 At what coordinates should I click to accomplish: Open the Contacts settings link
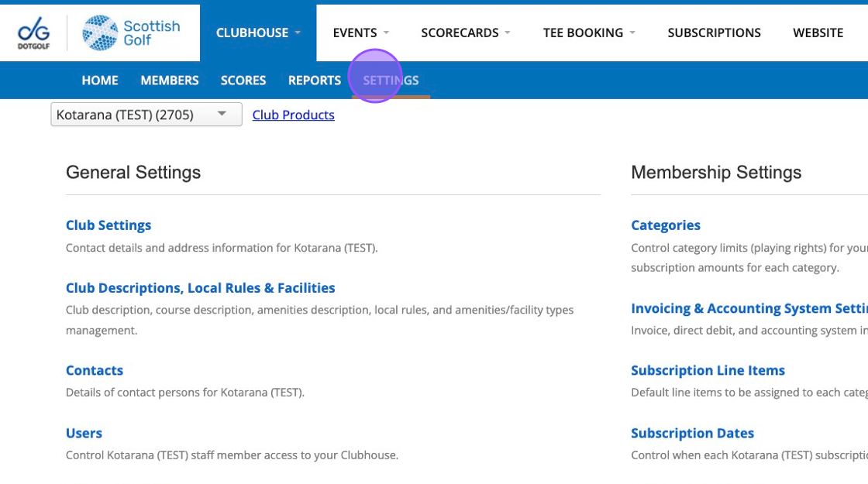95,371
